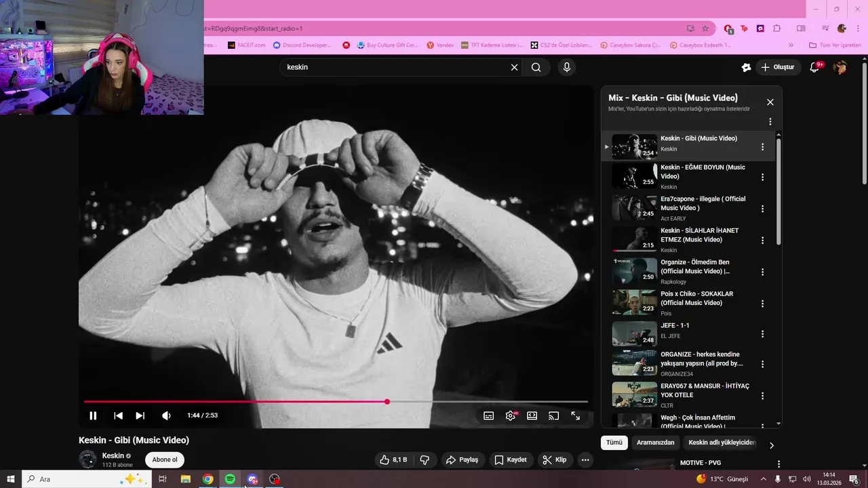868x488 pixels.
Task: Open YouTube account avatar menu
Action: pyautogui.click(x=840, y=67)
